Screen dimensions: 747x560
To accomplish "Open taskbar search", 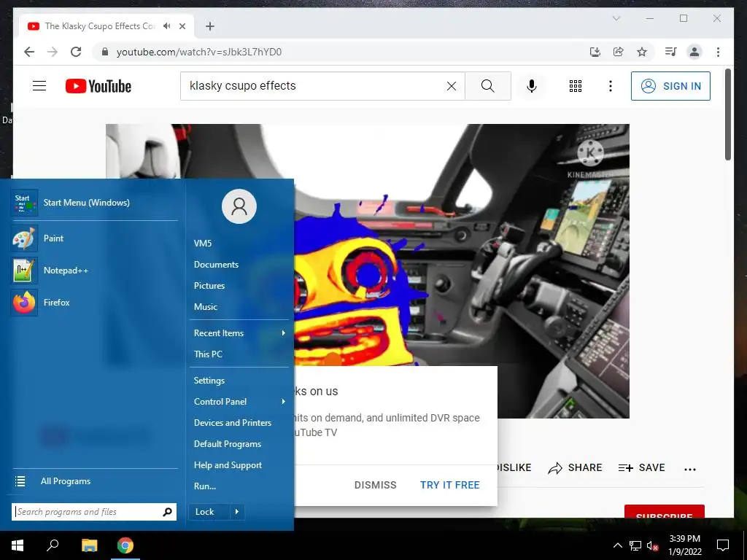I will [x=53, y=545].
